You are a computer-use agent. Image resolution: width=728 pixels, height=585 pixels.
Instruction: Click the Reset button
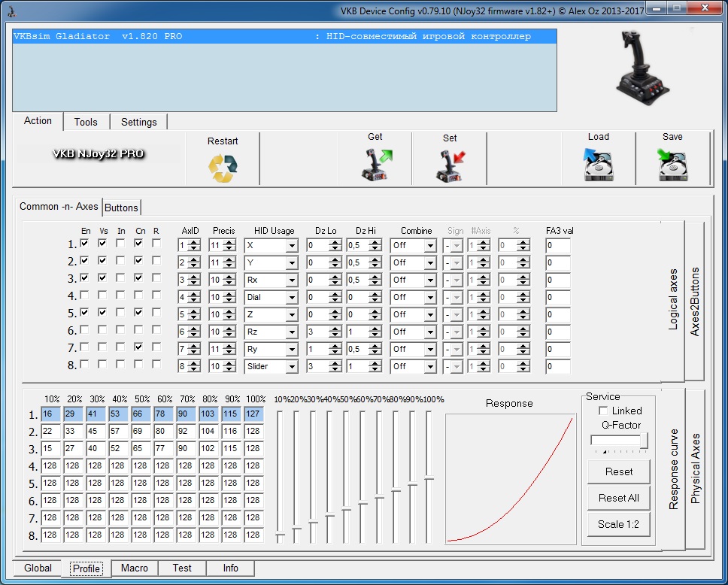[619, 471]
